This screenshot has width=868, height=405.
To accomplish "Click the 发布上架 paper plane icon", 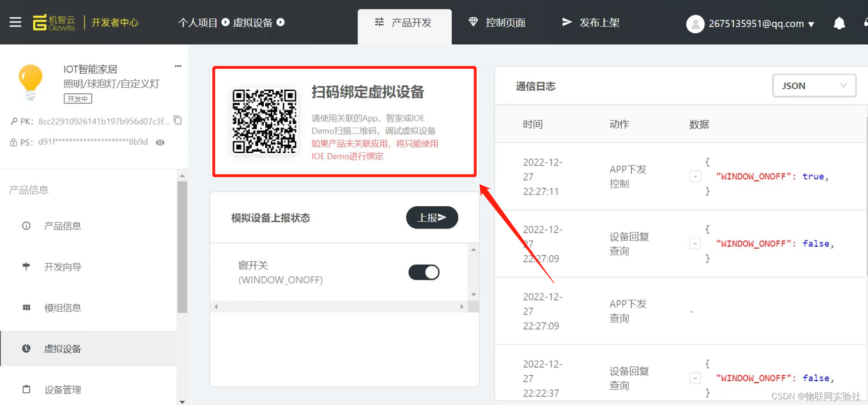I will click(x=567, y=22).
